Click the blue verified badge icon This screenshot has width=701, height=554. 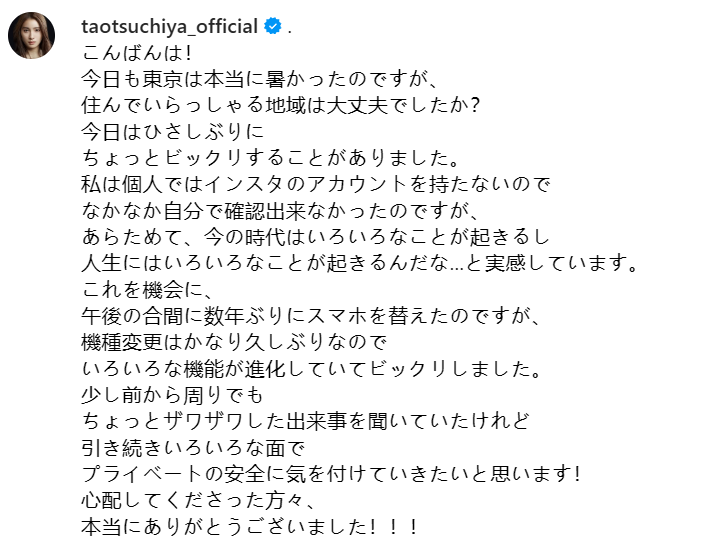pos(272,27)
